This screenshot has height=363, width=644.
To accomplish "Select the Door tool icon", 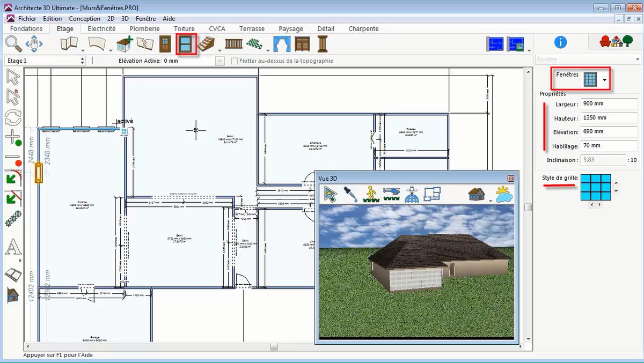I will pos(165,44).
